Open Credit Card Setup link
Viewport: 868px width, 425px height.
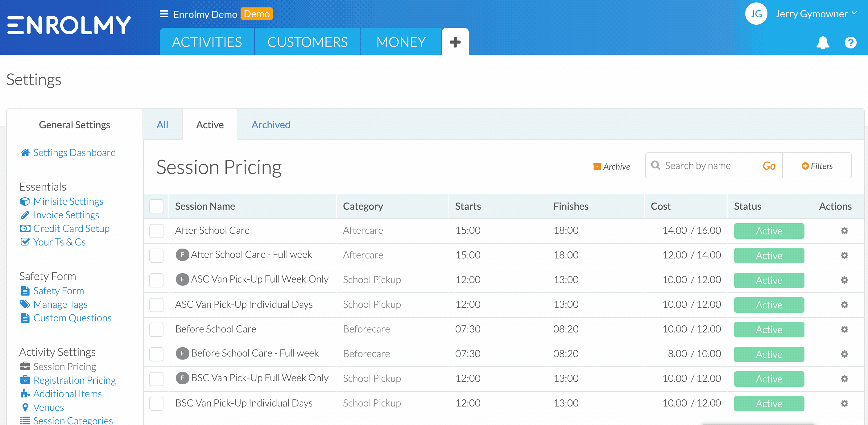click(x=72, y=228)
